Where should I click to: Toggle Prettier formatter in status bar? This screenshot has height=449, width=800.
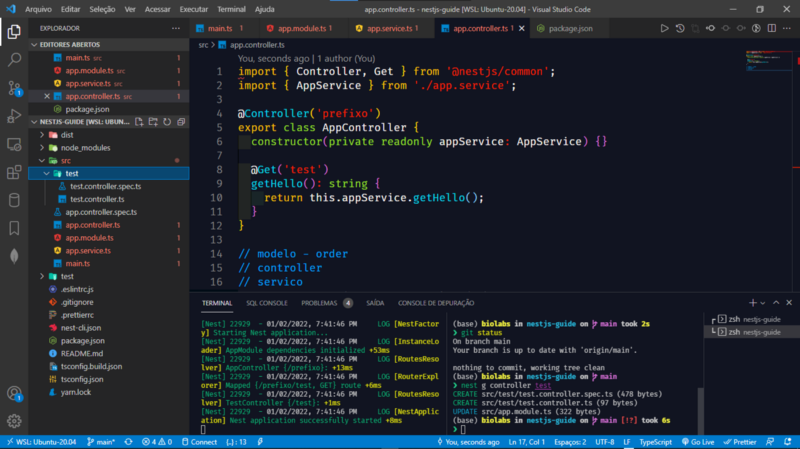tap(740, 442)
